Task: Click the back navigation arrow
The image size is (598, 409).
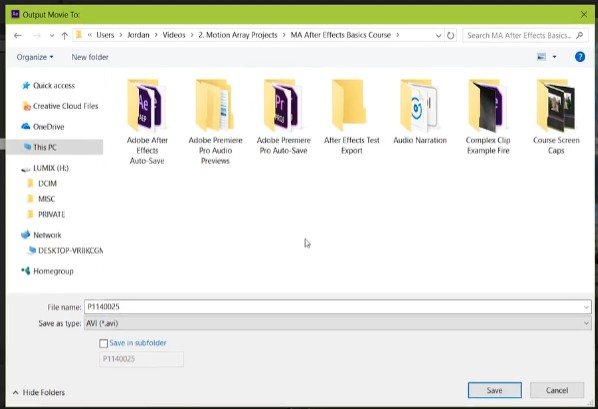Action: pos(18,35)
